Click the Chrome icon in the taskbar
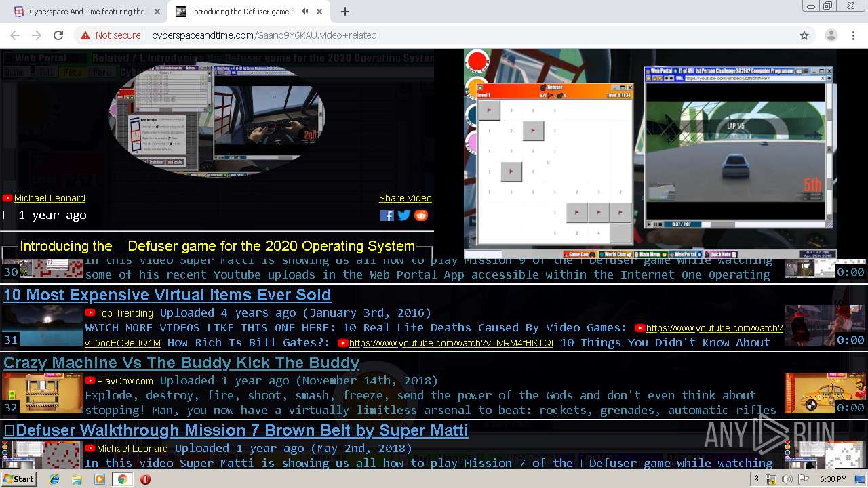 point(122,479)
